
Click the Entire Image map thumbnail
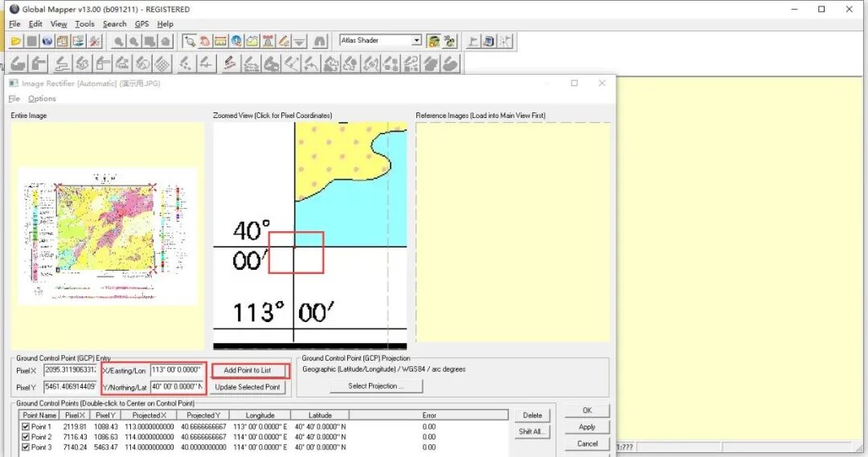[x=108, y=236]
